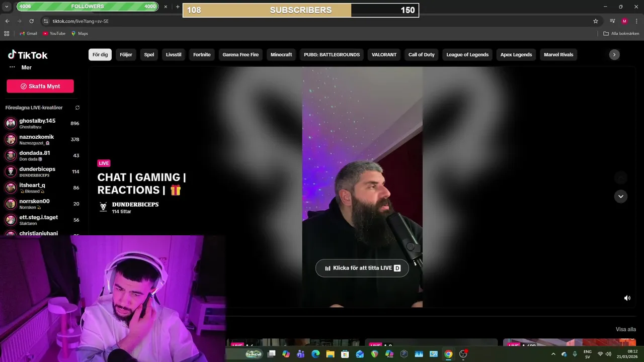Click the Visa alla link
Screen dimensions: 644x362
(626, 330)
